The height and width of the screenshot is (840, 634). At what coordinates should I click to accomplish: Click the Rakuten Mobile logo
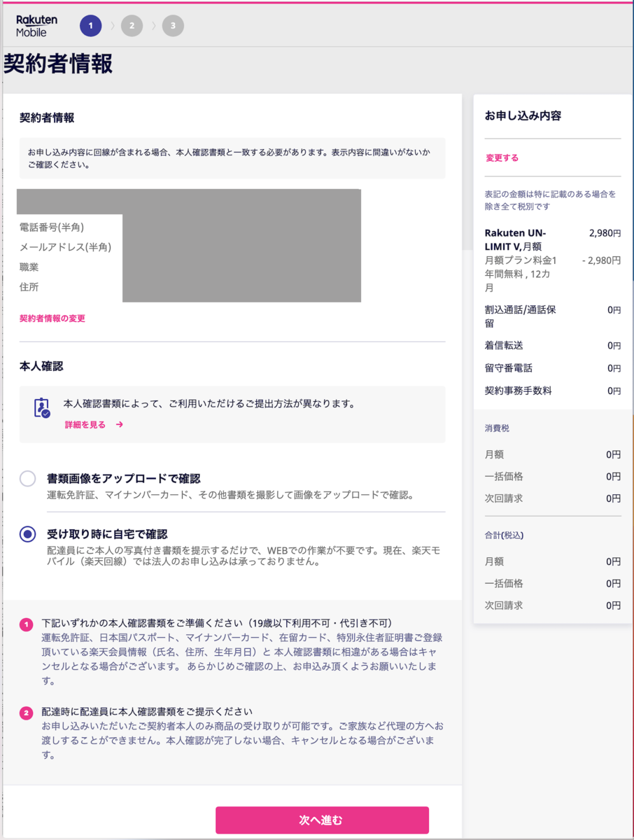tap(36, 26)
